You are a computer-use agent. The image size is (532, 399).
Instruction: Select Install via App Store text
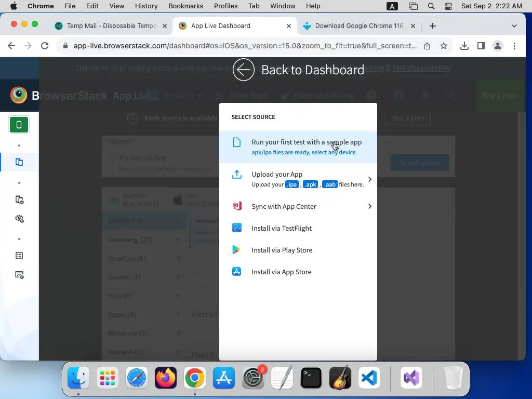281,272
